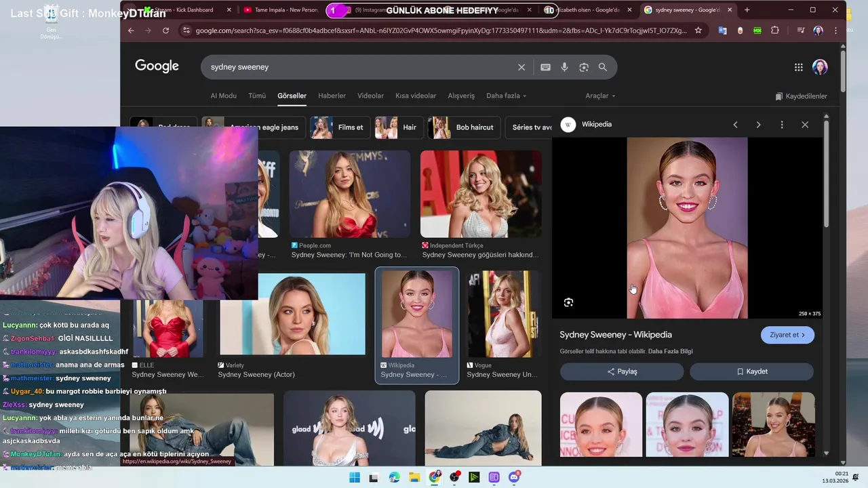868x488 pixels.
Task: View site information left of URL
Action: (186, 30)
